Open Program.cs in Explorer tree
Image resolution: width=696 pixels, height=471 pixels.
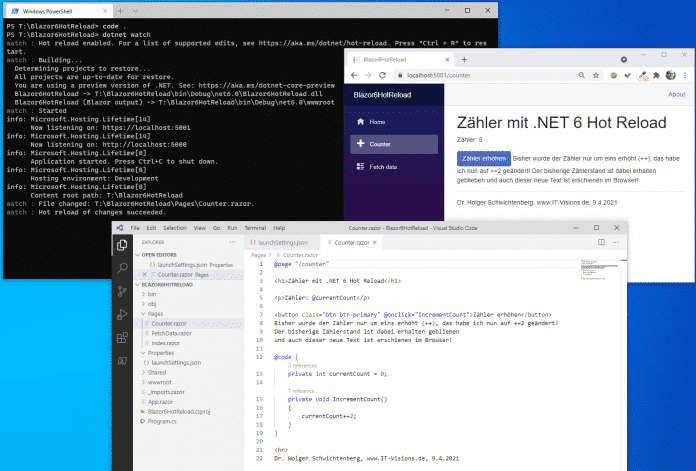(x=162, y=421)
